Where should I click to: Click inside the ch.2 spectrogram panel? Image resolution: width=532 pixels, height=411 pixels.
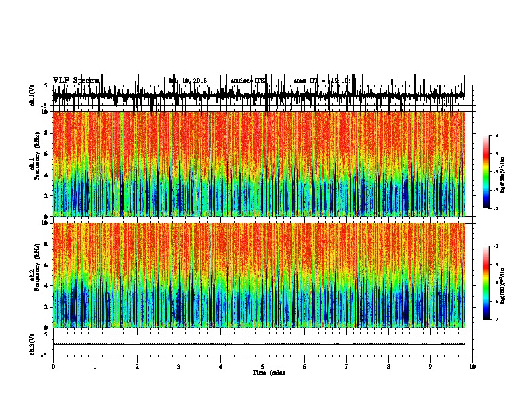click(x=259, y=275)
